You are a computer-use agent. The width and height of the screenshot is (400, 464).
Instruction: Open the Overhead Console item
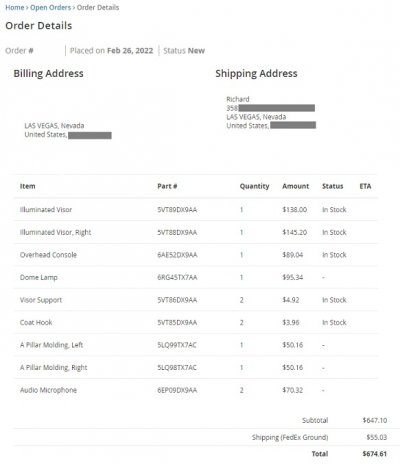click(48, 255)
